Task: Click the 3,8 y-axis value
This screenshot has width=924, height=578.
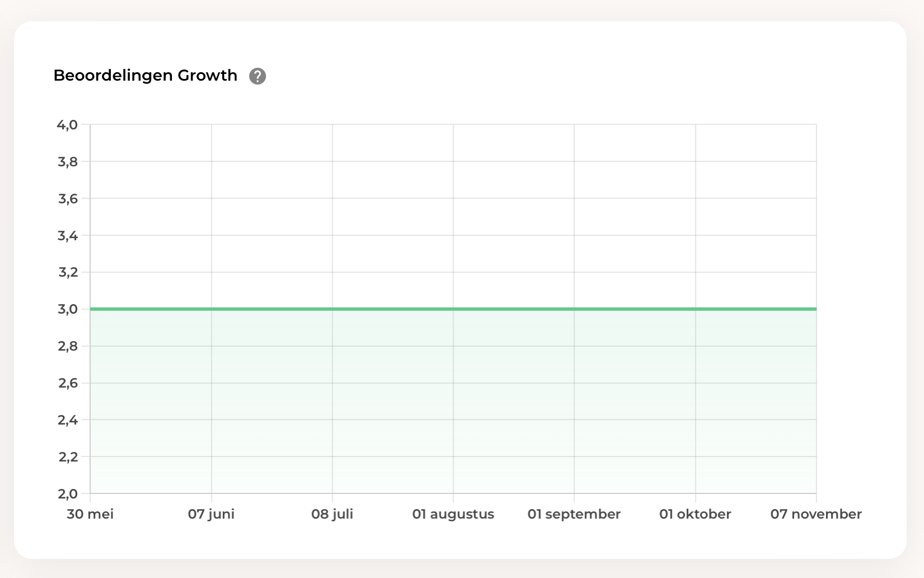Action: [68, 162]
